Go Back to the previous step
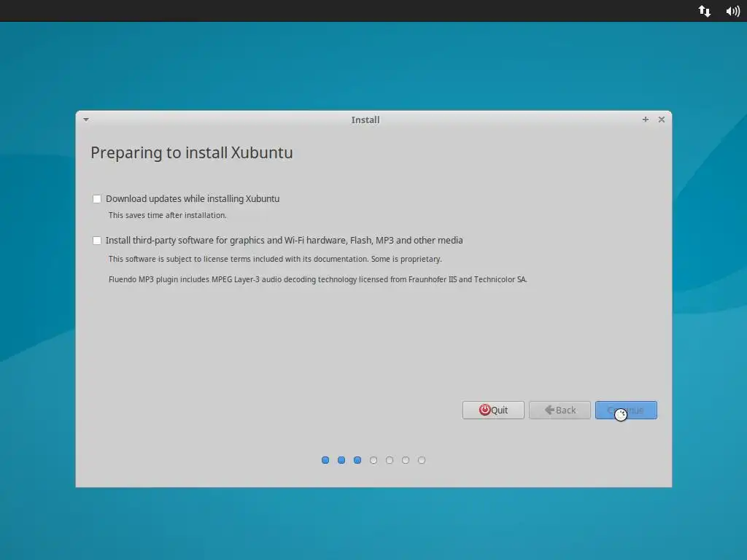Viewport: 747px width, 560px height. pyautogui.click(x=560, y=410)
